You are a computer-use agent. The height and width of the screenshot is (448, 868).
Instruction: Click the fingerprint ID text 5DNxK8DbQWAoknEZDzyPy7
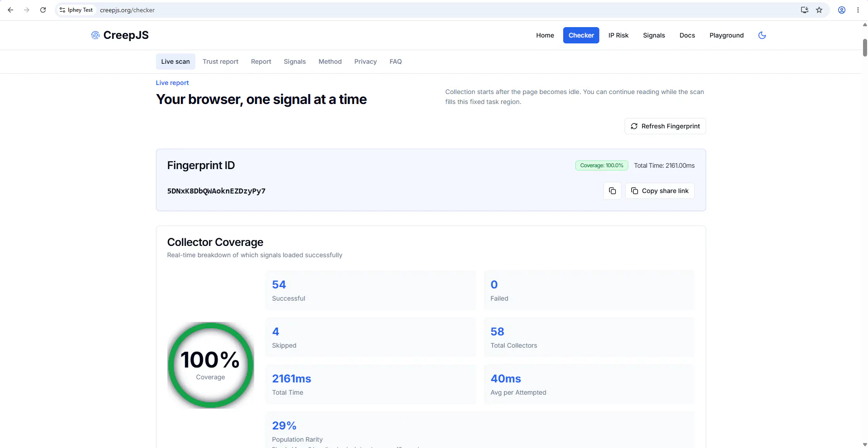(x=216, y=191)
